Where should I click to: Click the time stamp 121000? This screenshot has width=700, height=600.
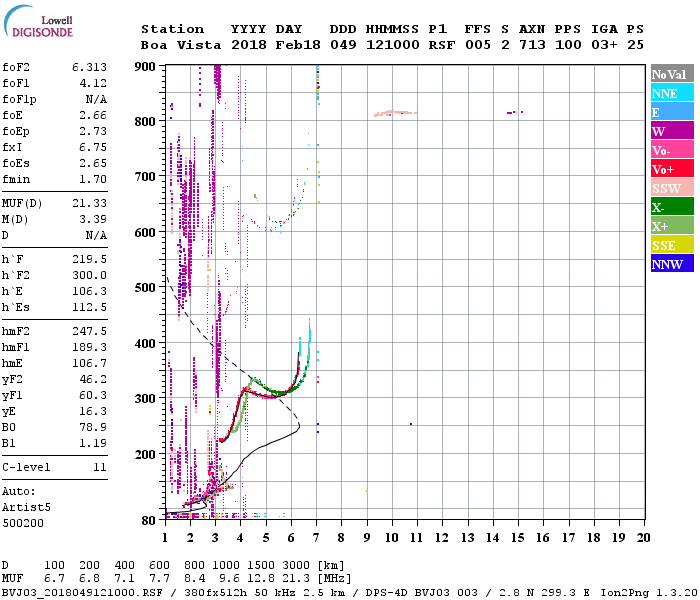[392, 45]
